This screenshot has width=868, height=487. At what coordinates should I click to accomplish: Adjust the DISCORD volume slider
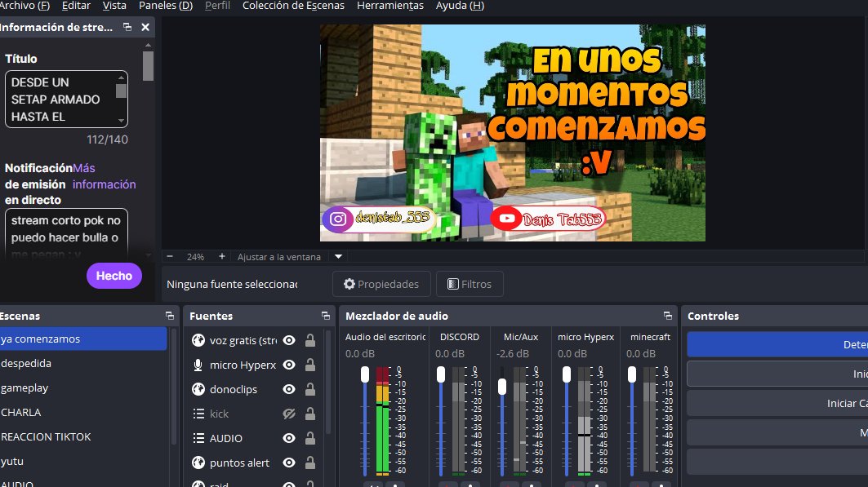coord(441,374)
